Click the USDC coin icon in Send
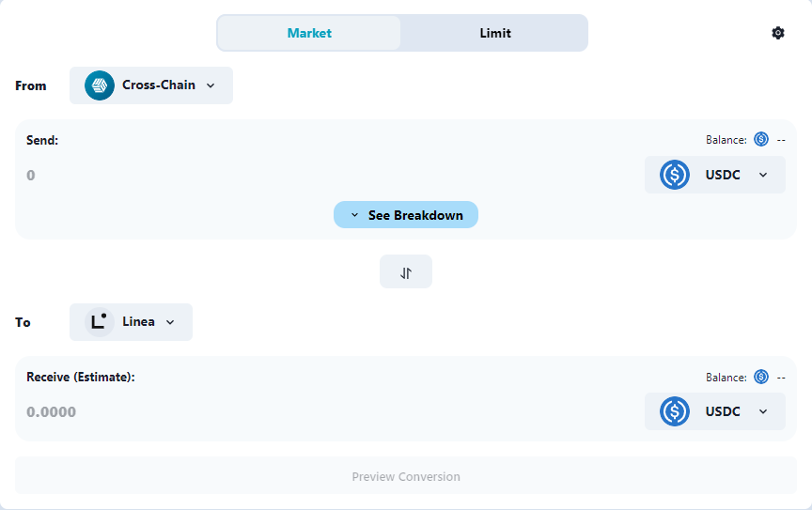812x510 pixels. click(x=674, y=175)
